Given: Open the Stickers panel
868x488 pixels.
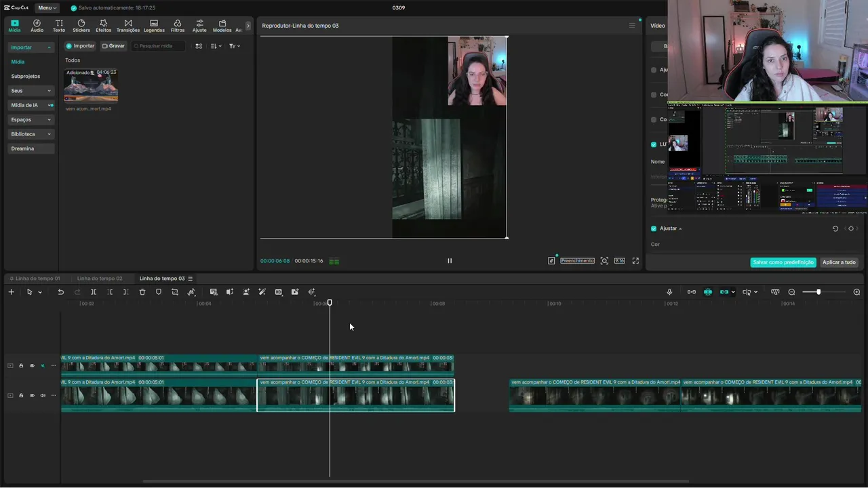Looking at the screenshot, I should (x=81, y=26).
